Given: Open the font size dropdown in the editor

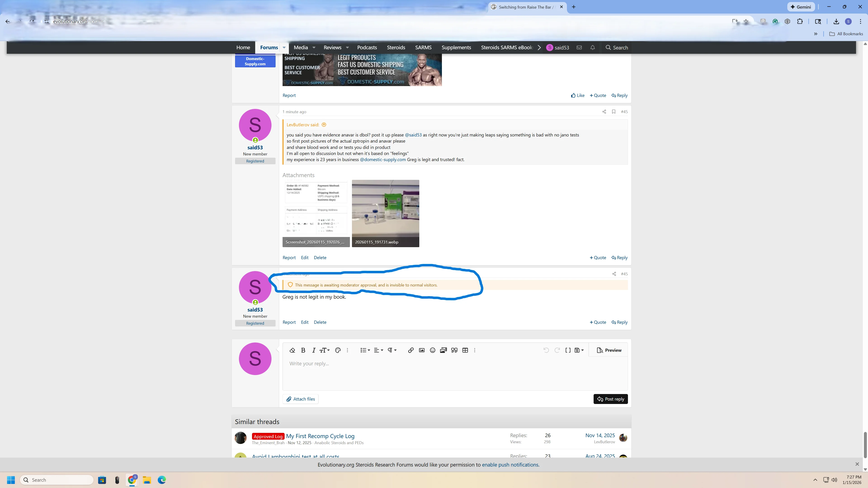Looking at the screenshot, I should tap(325, 350).
